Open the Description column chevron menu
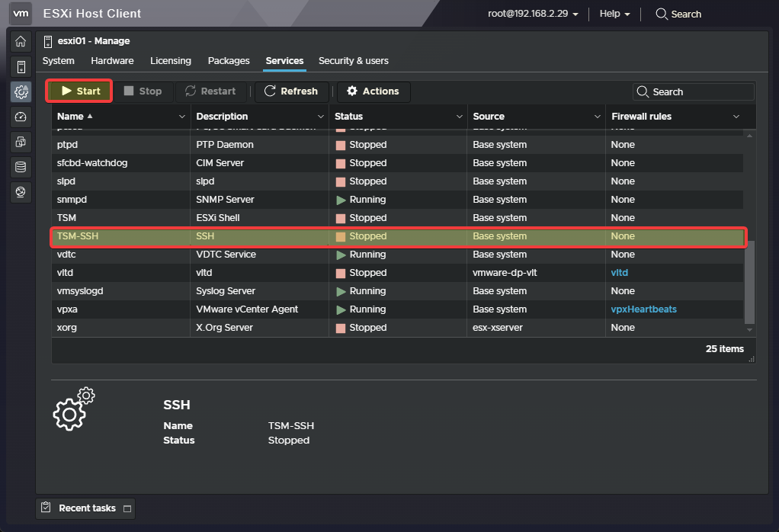Viewport: 779px width, 532px height. [x=320, y=117]
